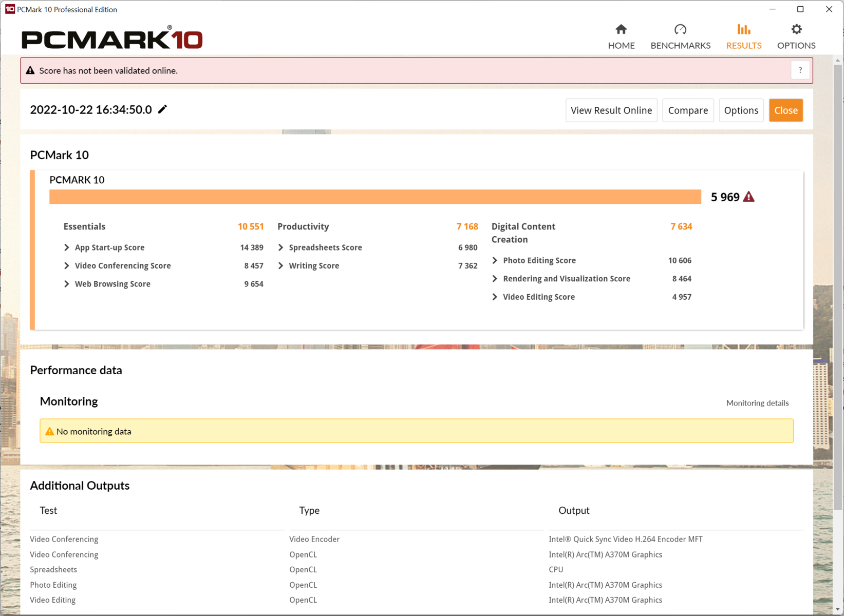Select the Essentials score 10 551
The width and height of the screenshot is (844, 616).
coord(251,226)
